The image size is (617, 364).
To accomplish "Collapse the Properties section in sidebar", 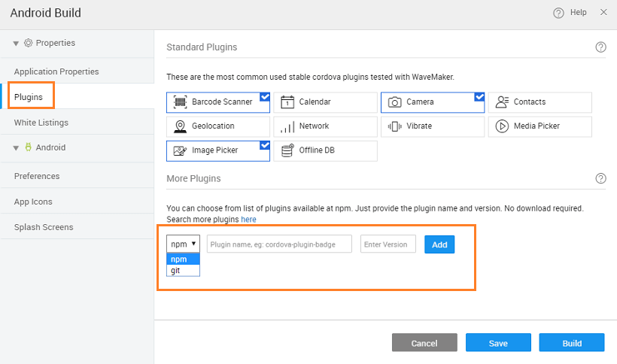I will (16, 44).
